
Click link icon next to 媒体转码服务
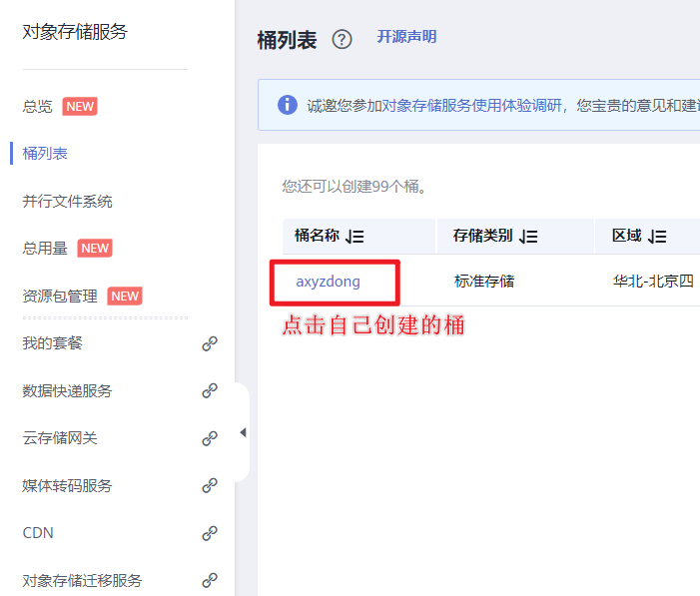point(210,485)
